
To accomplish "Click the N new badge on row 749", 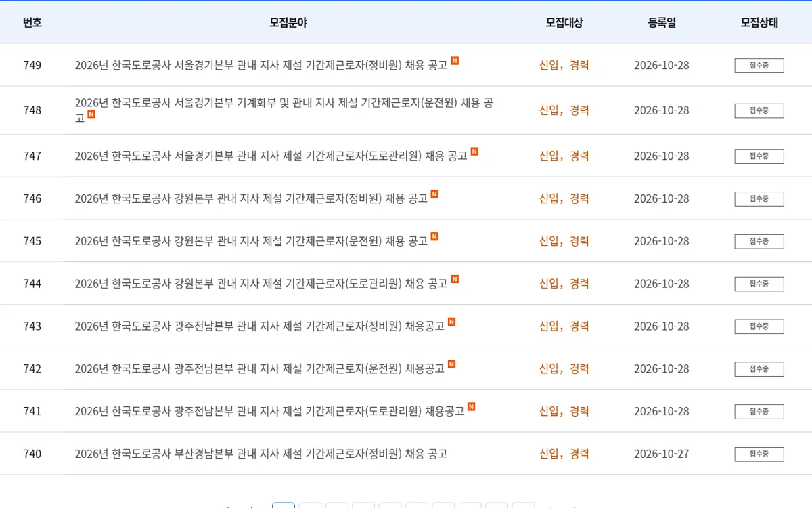I will [x=455, y=60].
